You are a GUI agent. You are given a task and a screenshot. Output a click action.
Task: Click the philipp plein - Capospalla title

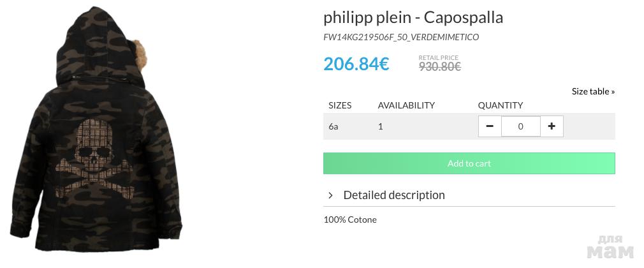tap(413, 17)
